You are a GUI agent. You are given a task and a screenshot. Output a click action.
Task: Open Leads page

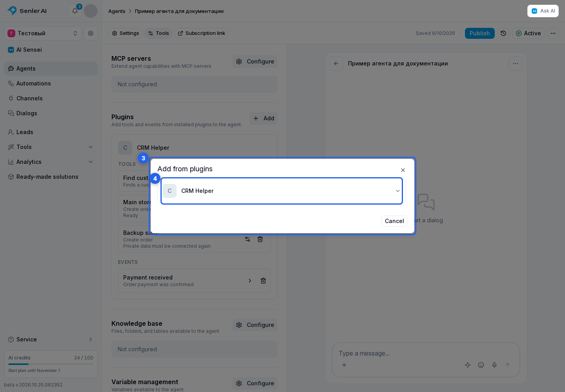click(x=51, y=132)
